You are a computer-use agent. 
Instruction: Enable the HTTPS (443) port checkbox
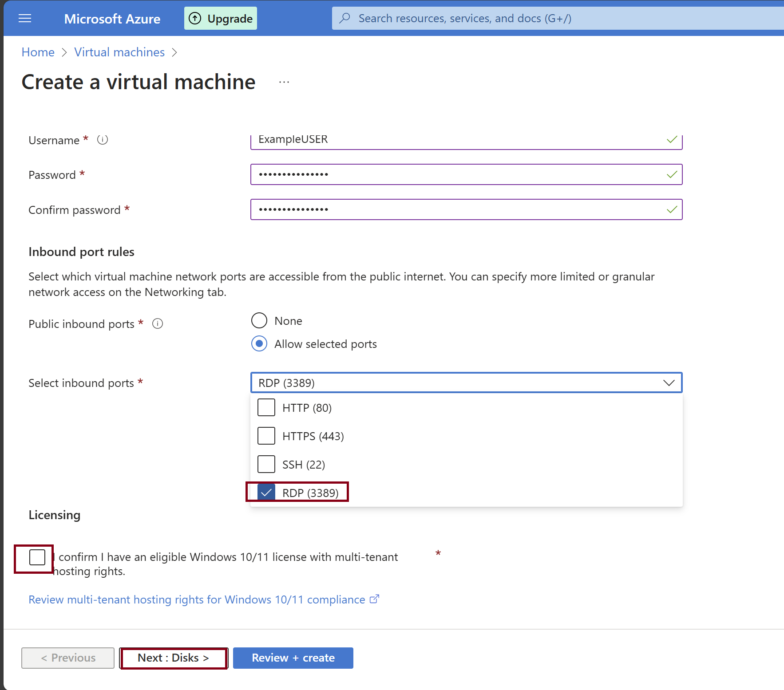tap(266, 436)
